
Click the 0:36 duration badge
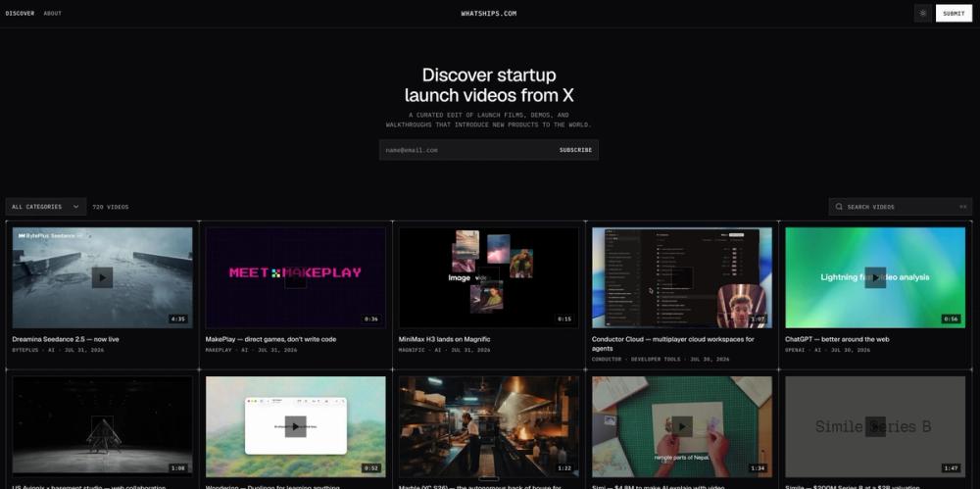371,318
